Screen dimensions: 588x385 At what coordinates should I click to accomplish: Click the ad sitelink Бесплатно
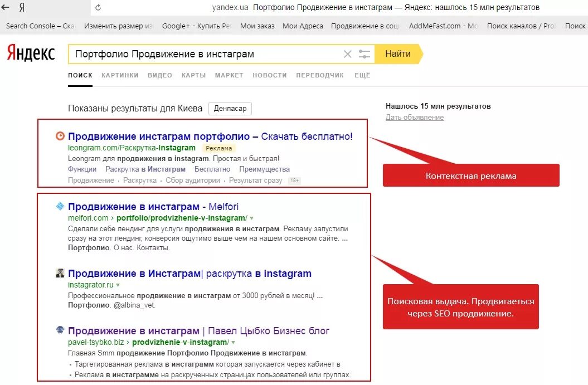(x=212, y=169)
